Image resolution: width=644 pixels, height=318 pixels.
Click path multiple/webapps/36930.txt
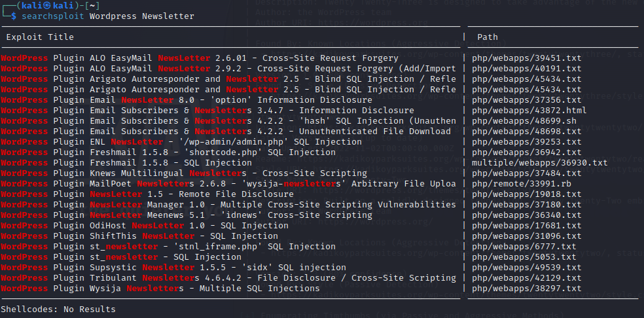coord(540,163)
